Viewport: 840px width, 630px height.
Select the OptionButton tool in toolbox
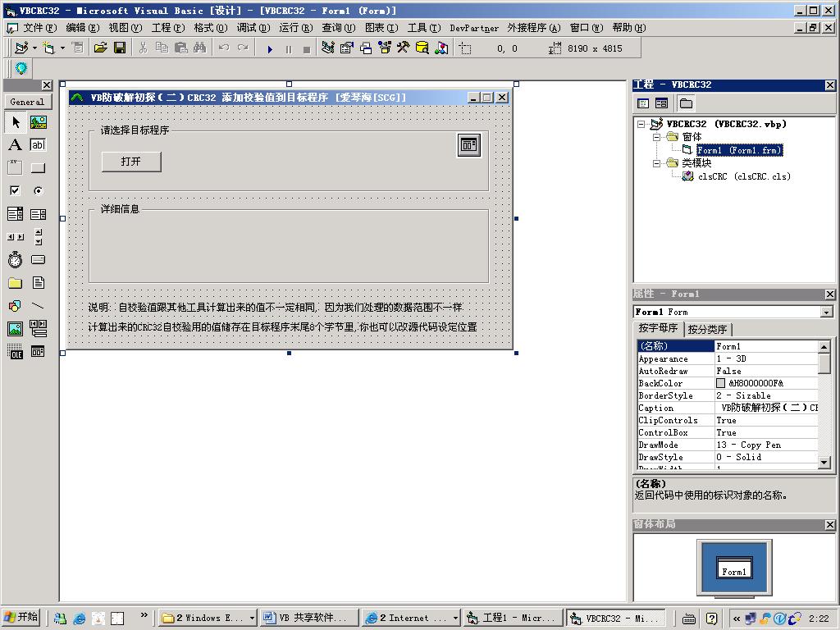point(38,190)
